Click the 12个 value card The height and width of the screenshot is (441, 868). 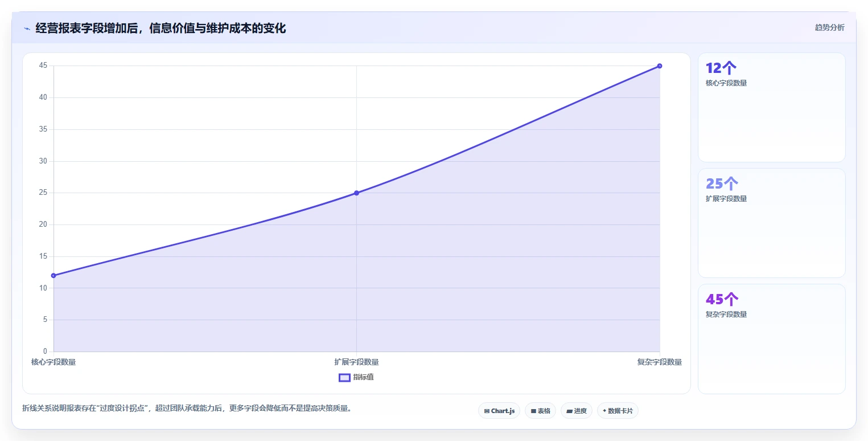[x=771, y=108]
